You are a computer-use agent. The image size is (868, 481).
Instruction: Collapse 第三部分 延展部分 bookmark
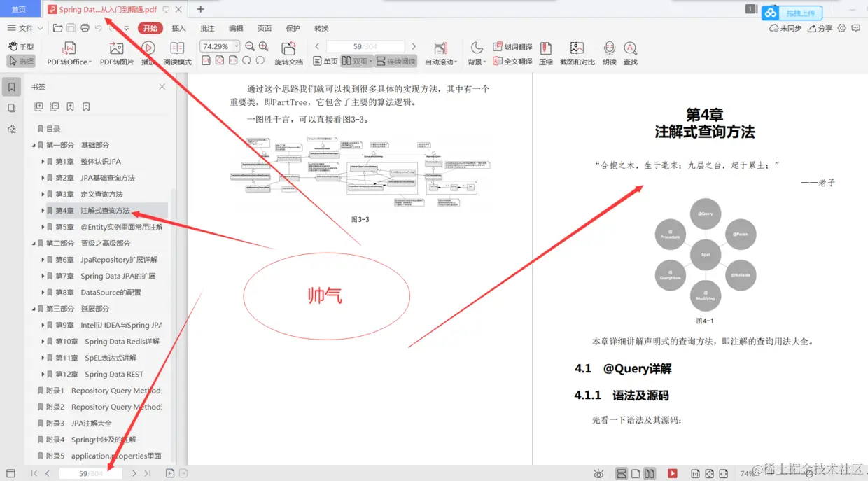(x=33, y=309)
